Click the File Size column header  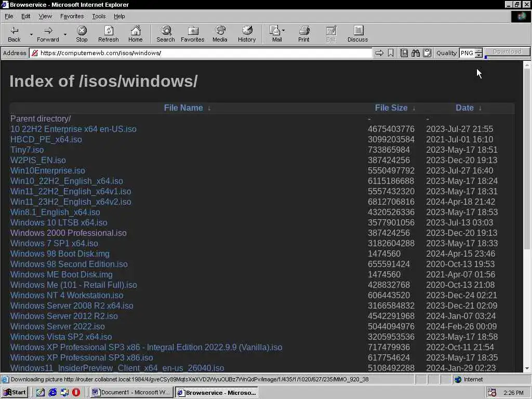click(391, 108)
